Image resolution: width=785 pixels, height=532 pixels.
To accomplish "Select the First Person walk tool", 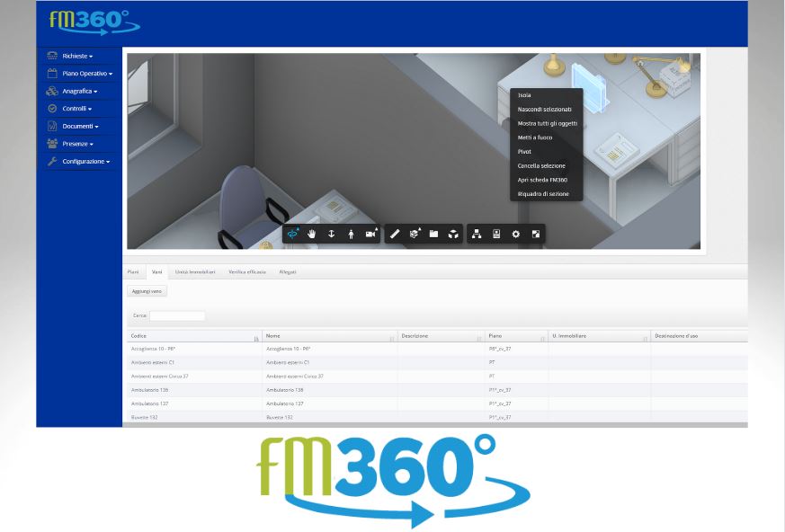I will [x=351, y=234].
